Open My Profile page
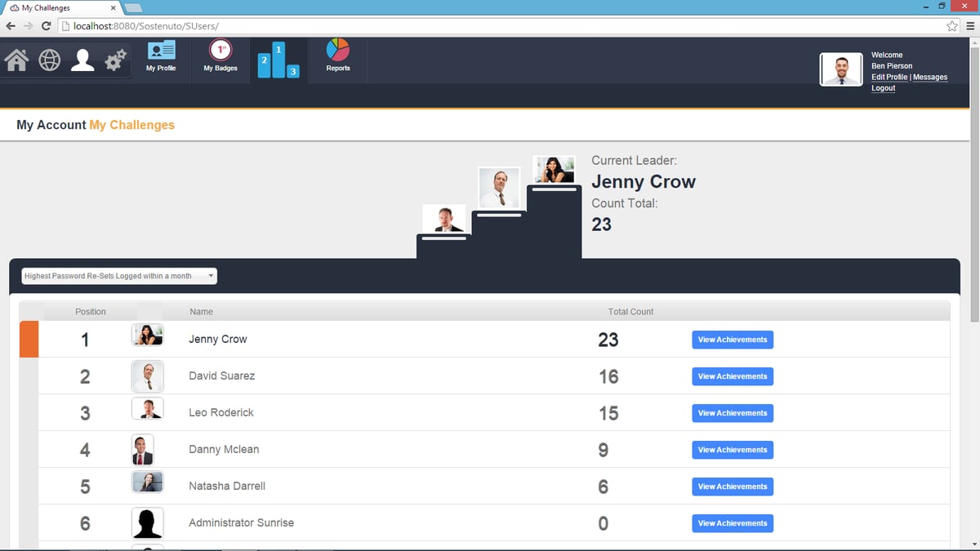Viewport: 980px width, 551px height. (161, 56)
